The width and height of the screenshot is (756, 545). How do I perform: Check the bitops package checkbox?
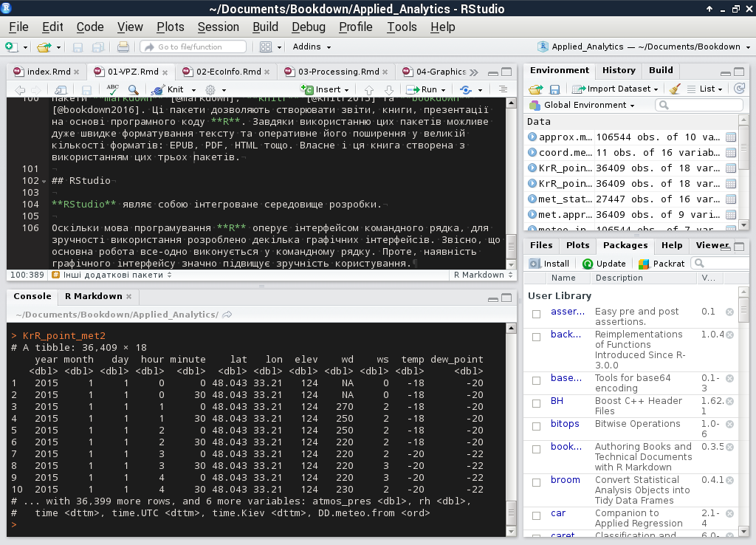pos(536,425)
